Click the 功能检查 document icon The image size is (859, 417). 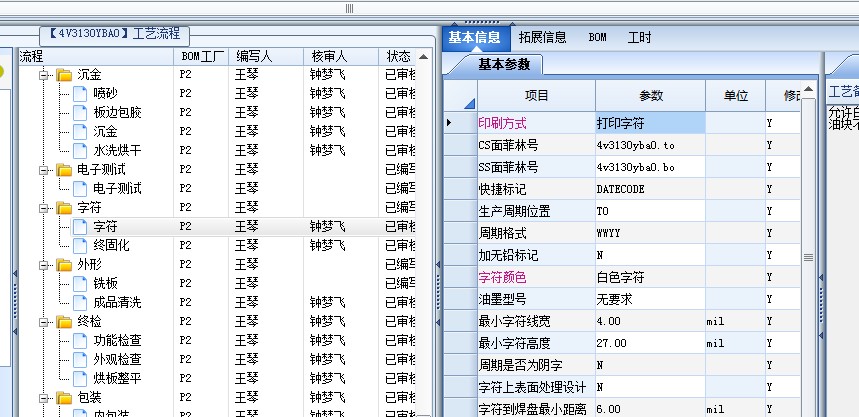[80, 341]
